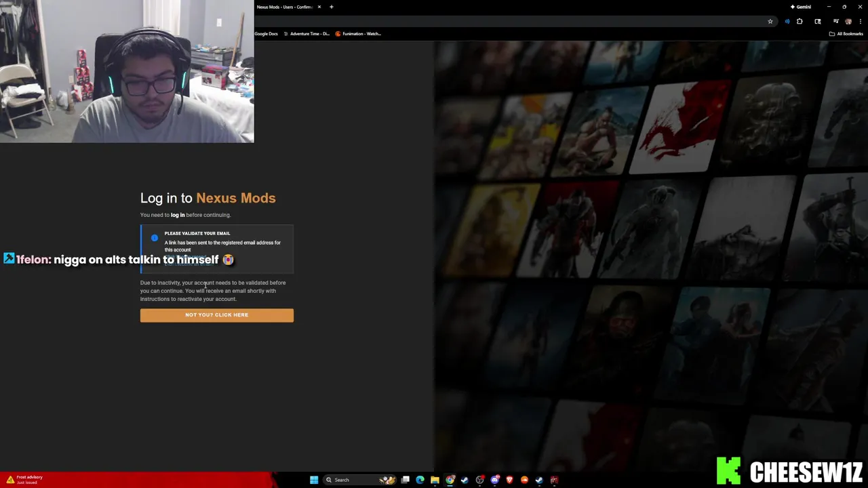The image size is (868, 488).
Task: Close the Nexus Mods tab
Action: click(319, 7)
